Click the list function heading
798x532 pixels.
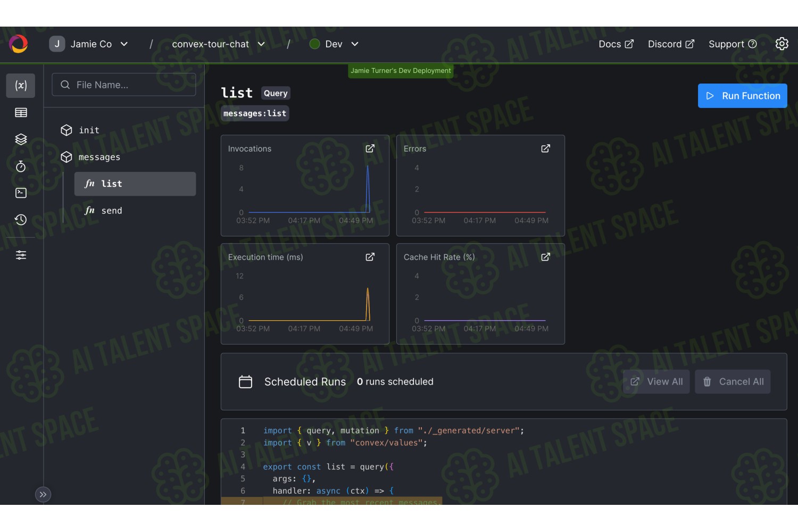pyautogui.click(x=237, y=93)
